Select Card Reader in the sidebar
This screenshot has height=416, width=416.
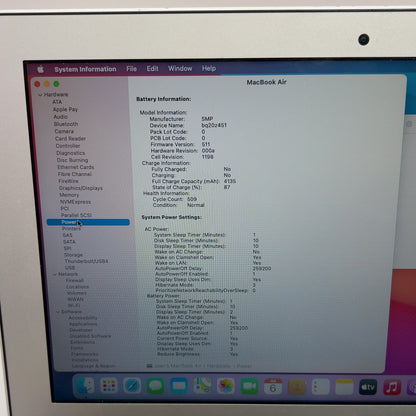pos(70,138)
